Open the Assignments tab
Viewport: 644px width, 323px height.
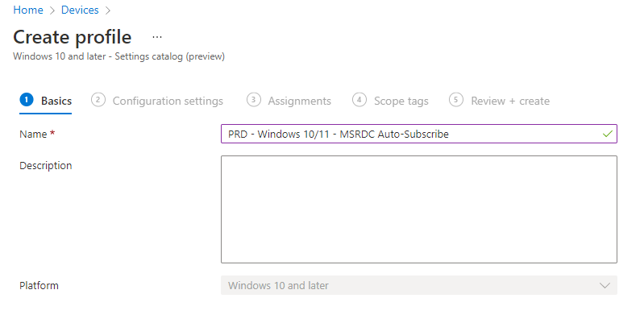[x=289, y=101]
